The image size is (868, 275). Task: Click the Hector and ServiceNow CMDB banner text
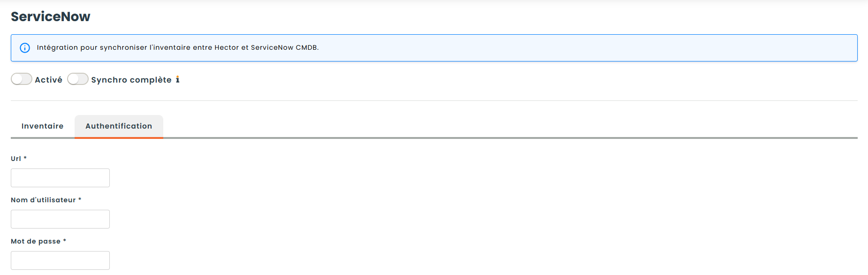click(178, 48)
